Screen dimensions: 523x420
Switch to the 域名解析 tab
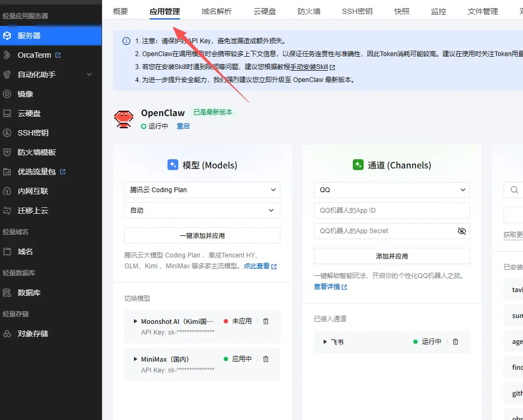(217, 11)
